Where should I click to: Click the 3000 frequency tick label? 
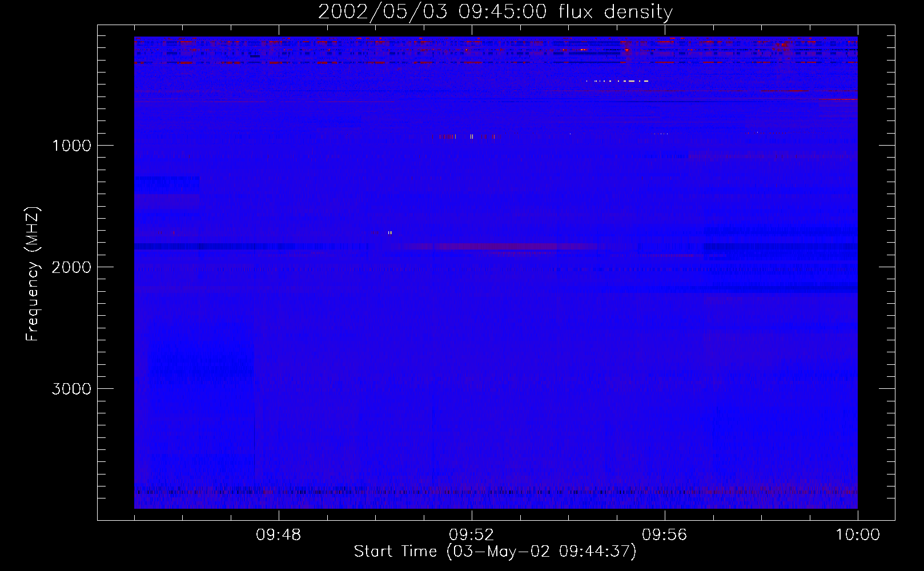pos(71,389)
